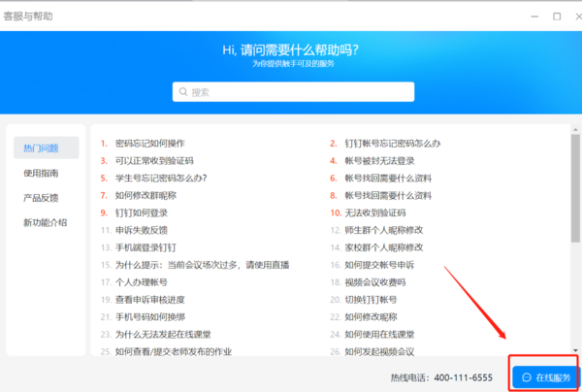Select the 热门问题 tab
The image size is (582, 392).
tap(41, 148)
